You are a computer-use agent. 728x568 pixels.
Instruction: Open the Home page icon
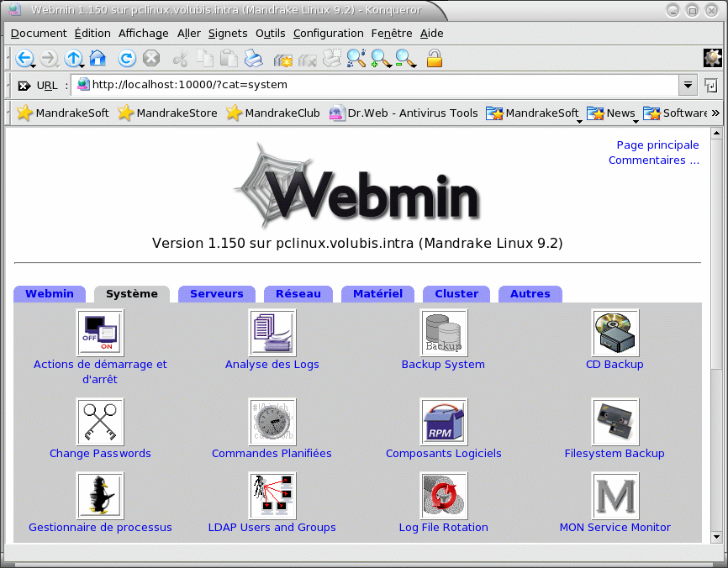(98, 59)
